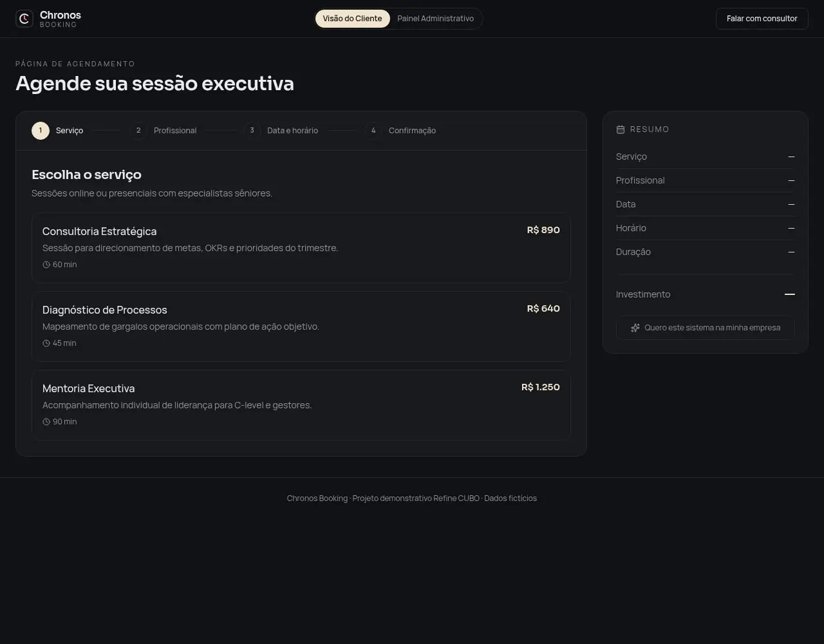Image resolution: width=824 pixels, height=644 pixels.
Task: Click the description mentioning OKRs e prioridades
Action: (x=190, y=248)
